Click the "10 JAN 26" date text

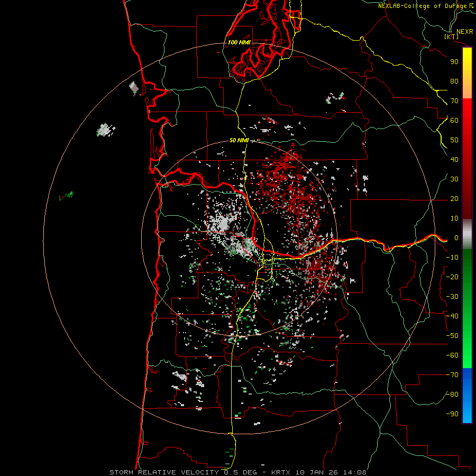point(317,472)
